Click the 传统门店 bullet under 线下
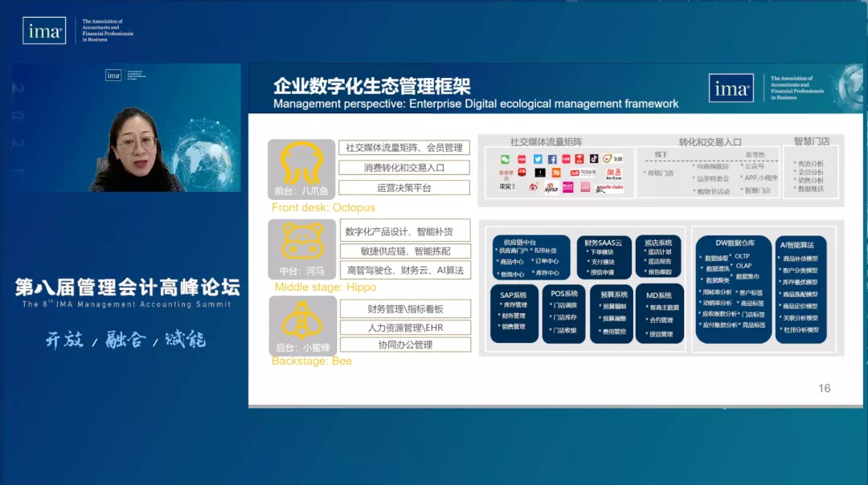Viewport: 868px width, 485px height. 661,173
